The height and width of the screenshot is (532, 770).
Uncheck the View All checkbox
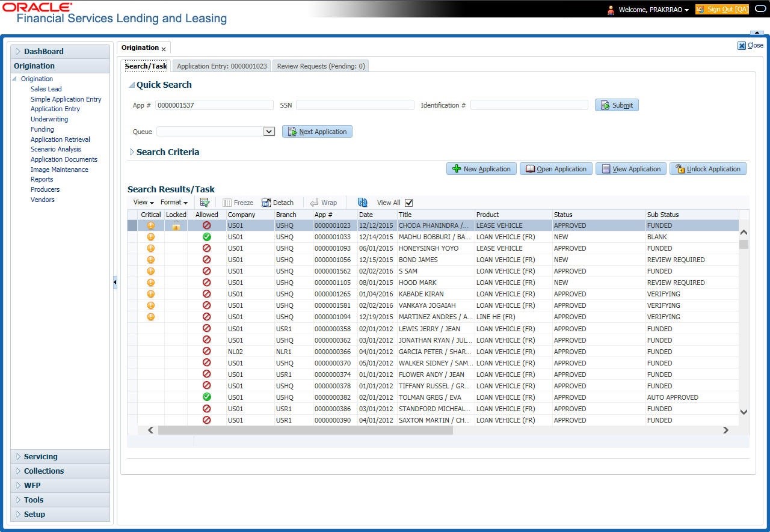click(x=409, y=203)
